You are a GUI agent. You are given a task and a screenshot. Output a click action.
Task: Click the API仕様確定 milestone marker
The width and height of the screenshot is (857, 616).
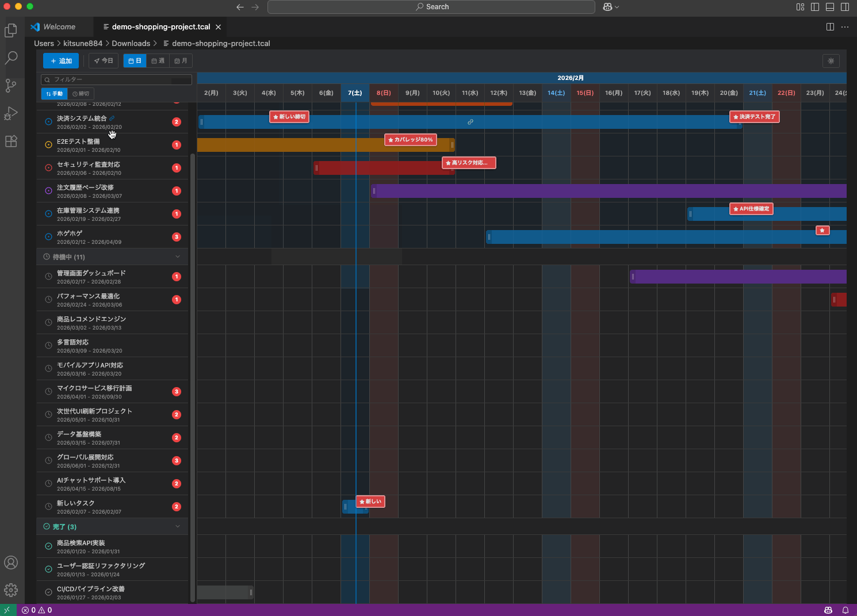[x=751, y=209]
